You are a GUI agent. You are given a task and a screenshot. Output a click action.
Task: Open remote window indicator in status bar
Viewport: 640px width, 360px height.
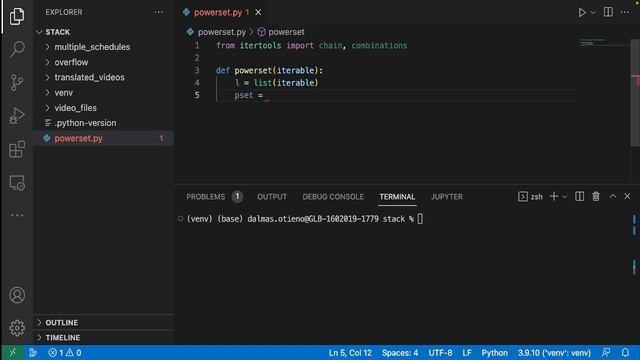12,353
